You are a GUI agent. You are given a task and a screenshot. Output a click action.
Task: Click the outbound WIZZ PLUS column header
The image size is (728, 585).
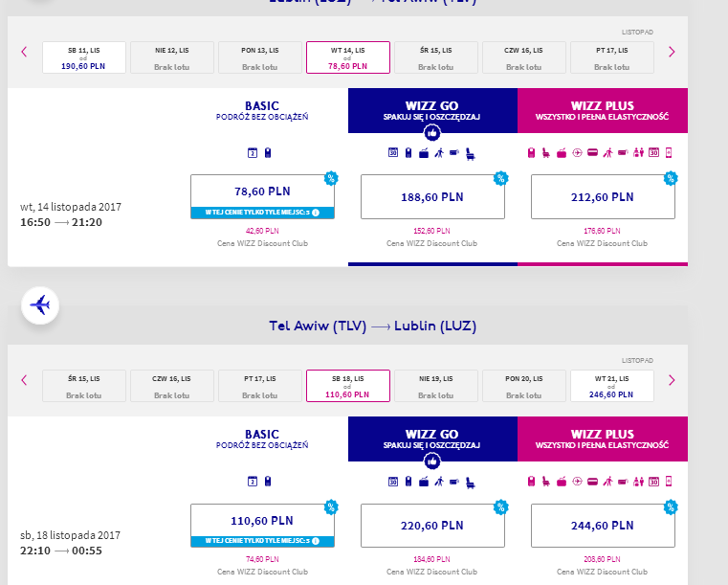[603, 111]
